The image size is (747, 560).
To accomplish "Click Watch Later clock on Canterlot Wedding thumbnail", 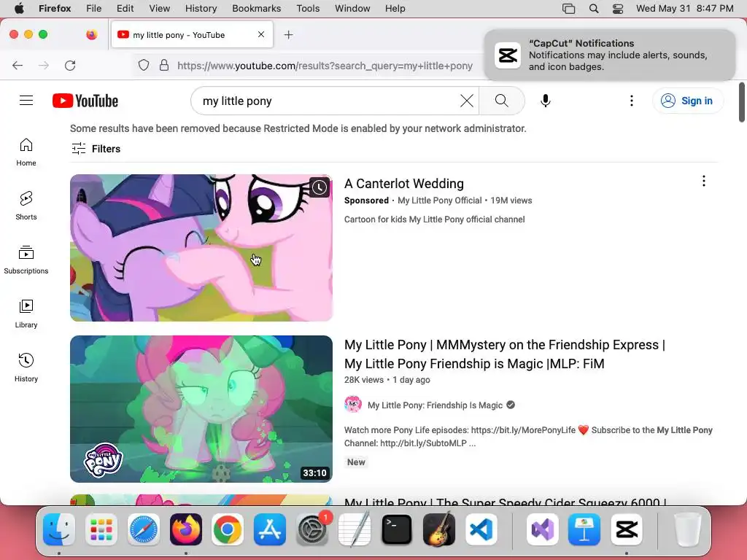I will tap(320, 187).
